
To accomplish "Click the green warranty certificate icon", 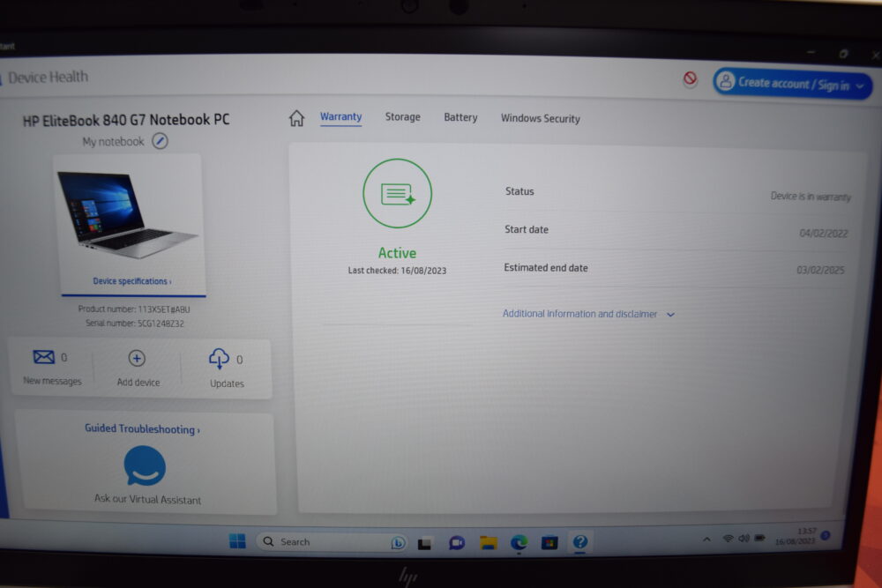I will pos(397,193).
